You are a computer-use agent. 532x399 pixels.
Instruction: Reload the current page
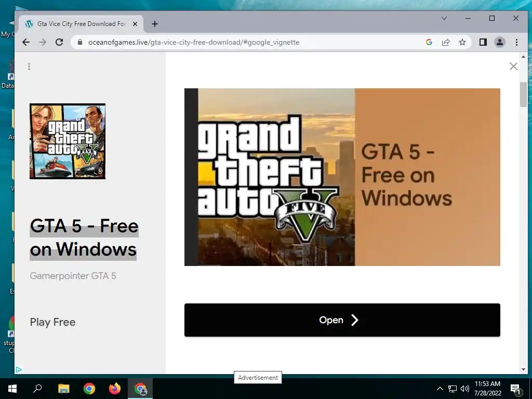[x=59, y=42]
